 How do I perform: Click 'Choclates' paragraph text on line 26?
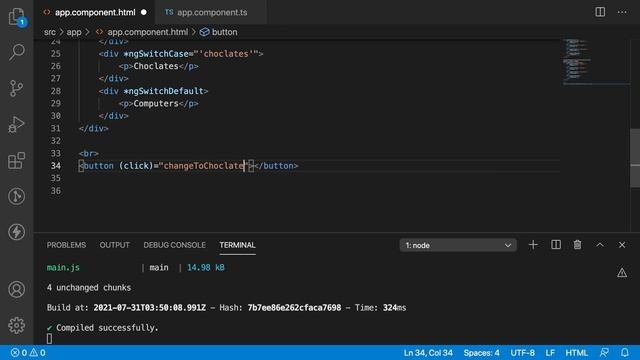pyautogui.click(x=156, y=66)
